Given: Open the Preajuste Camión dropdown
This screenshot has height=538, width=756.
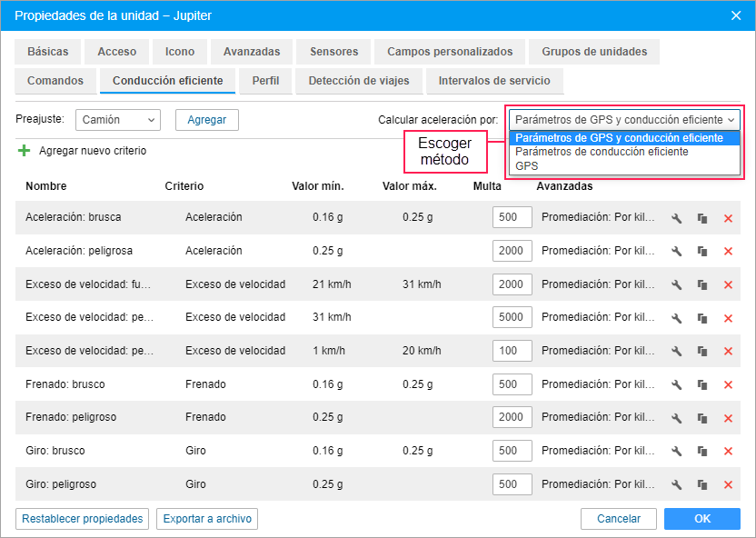Looking at the screenshot, I should click(x=118, y=119).
